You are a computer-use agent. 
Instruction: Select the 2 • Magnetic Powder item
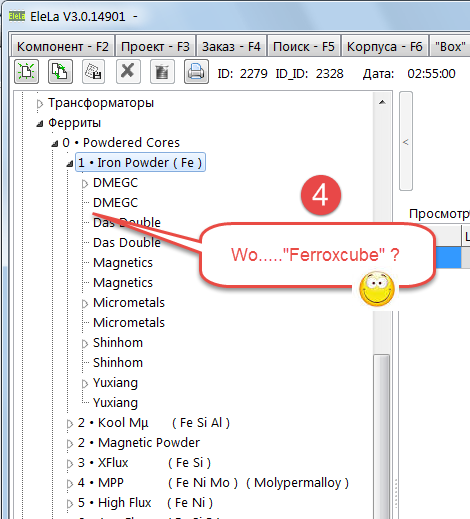pos(139,443)
